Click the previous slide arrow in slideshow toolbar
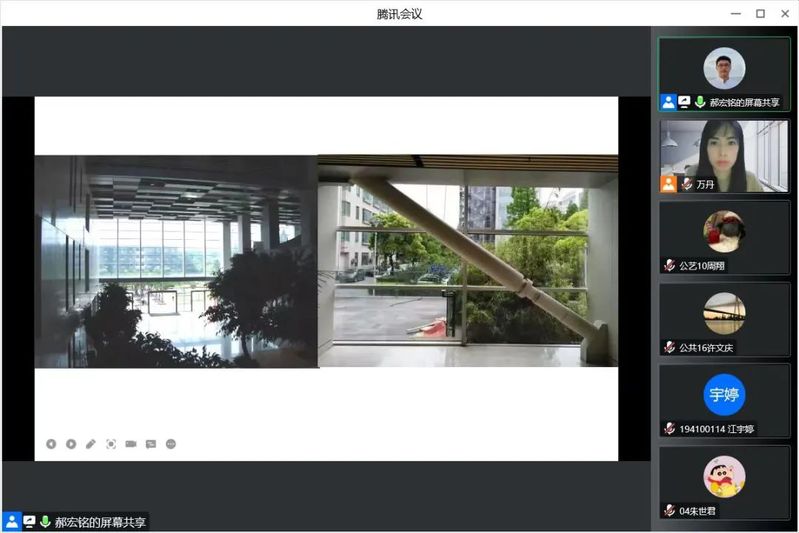Image resolution: width=799 pixels, height=533 pixels. click(x=51, y=444)
